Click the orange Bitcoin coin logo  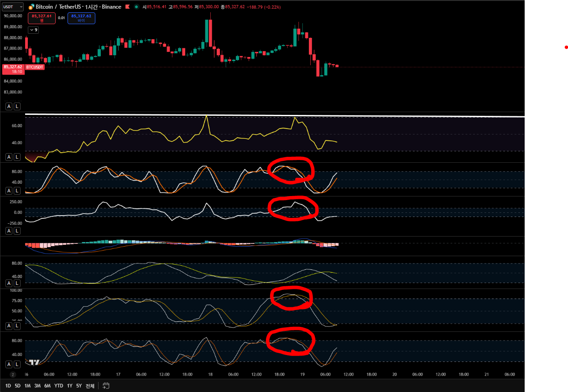pyautogui.click(x=31, y=7)
